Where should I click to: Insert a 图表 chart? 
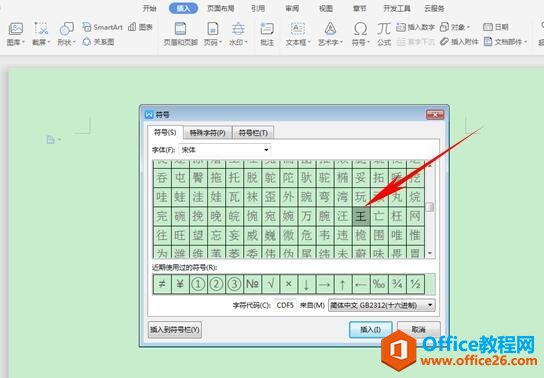point(141,27)
